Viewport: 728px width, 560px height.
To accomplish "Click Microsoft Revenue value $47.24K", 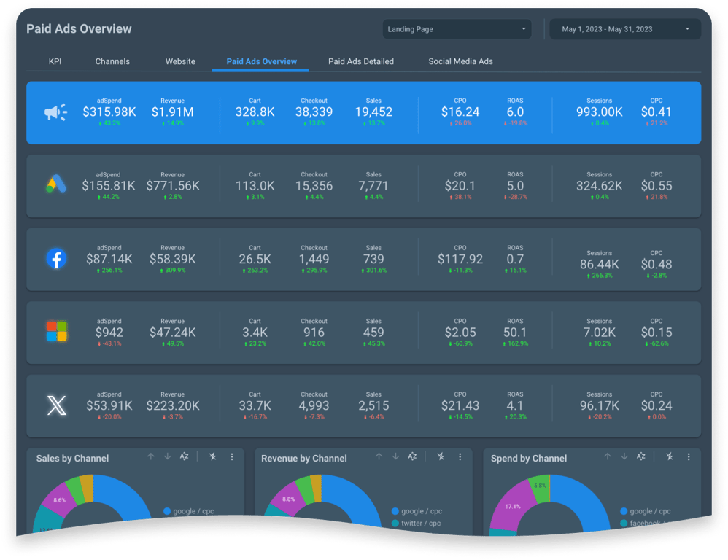I will coord(172,332).
